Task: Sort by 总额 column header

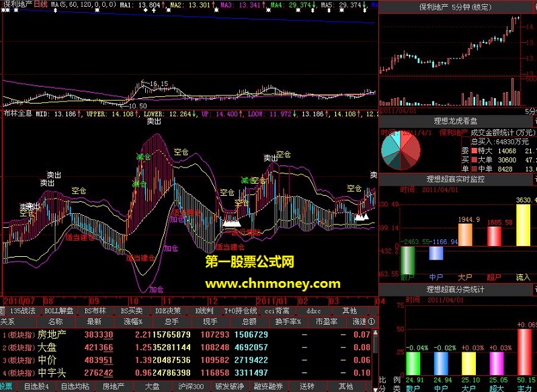Action: (x=249, y=322)
